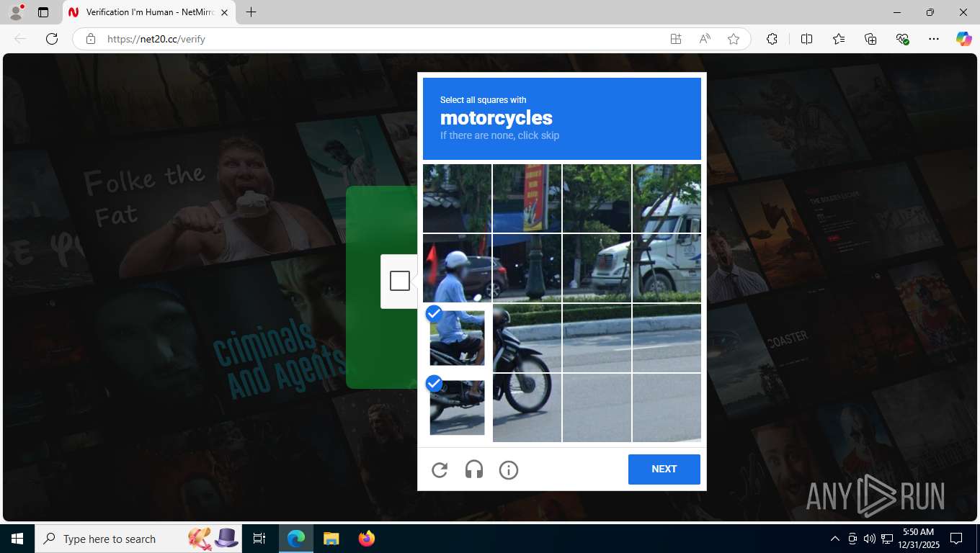Open Favorites list icon
Image resolution: width=980 pixels, height=553 pixels.
coord(839,39)
